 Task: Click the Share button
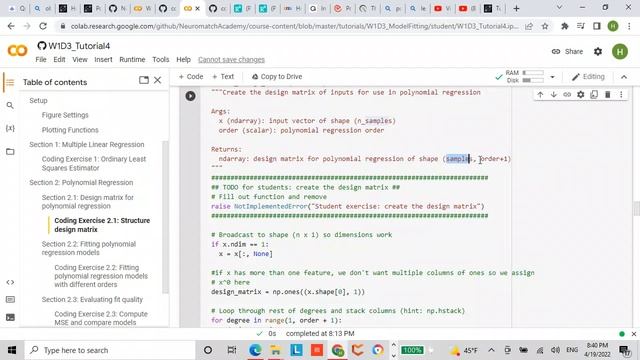point(567,51)
